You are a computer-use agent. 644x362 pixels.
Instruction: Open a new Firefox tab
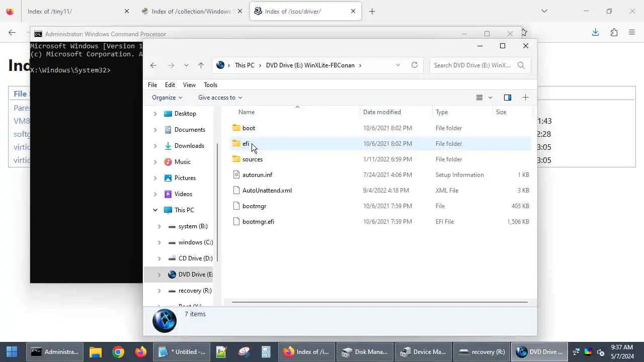(x=372, y=11)
